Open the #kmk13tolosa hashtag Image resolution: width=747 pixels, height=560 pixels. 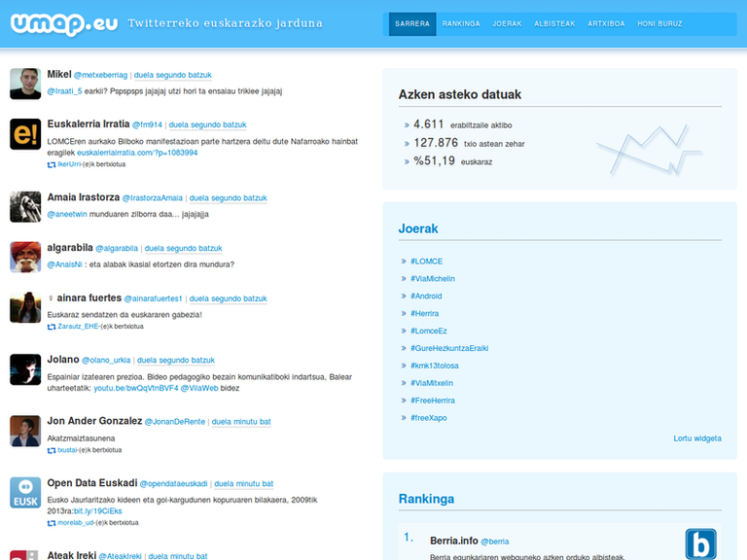(435, 366)
